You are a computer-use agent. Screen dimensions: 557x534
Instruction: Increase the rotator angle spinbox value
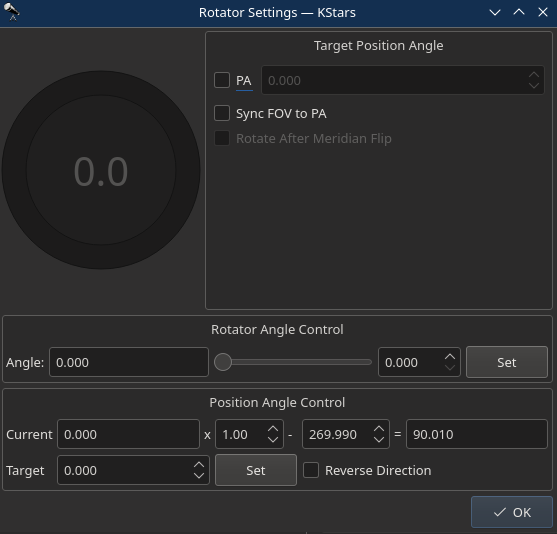tap(450, 357)
